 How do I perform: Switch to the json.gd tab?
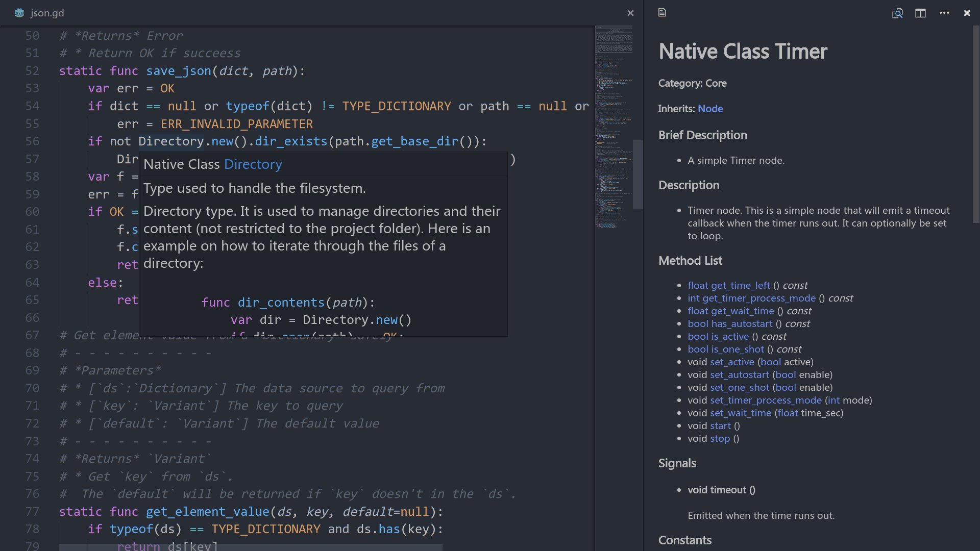point(47,13)
